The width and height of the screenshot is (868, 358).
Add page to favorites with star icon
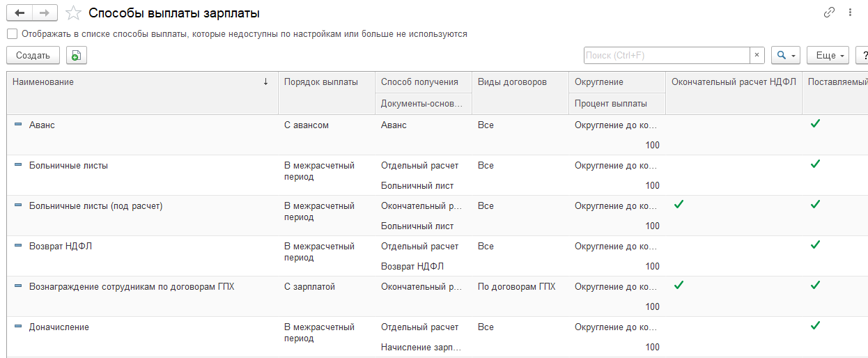click(73, 13)
